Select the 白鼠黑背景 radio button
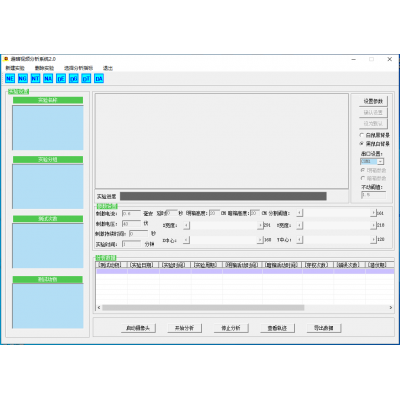Viewport: 400px width, 400px height. 362,135
